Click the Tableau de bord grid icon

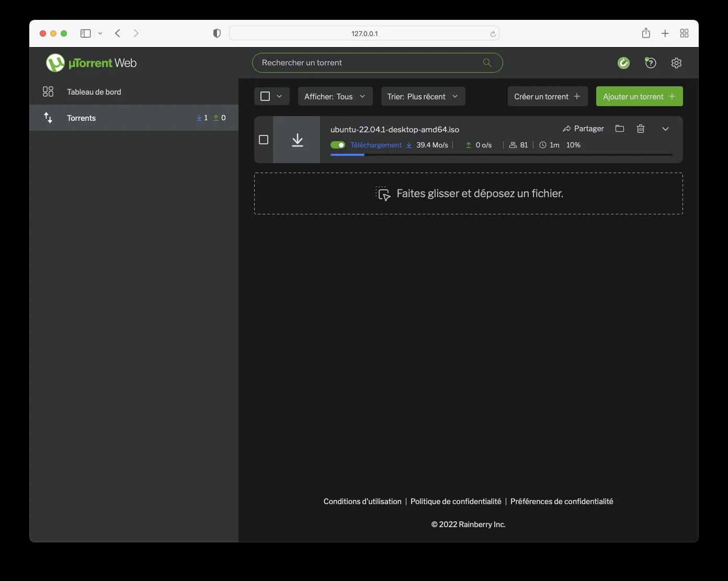tap(48, 92)
